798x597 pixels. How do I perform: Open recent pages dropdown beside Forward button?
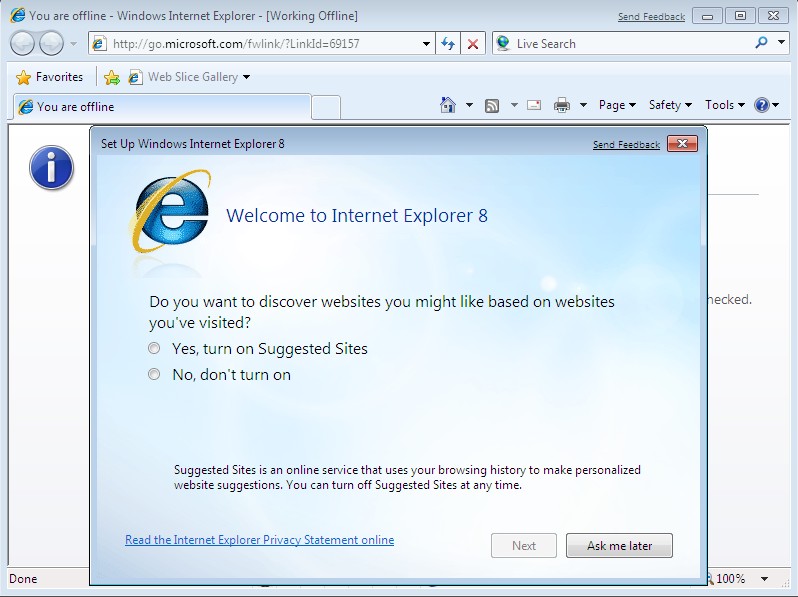click(x=73, y=44)
